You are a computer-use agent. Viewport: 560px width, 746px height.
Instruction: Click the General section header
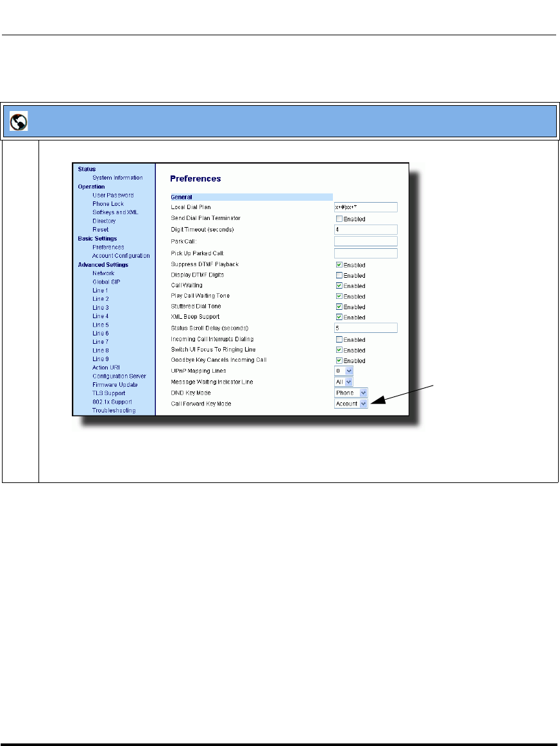251,197
